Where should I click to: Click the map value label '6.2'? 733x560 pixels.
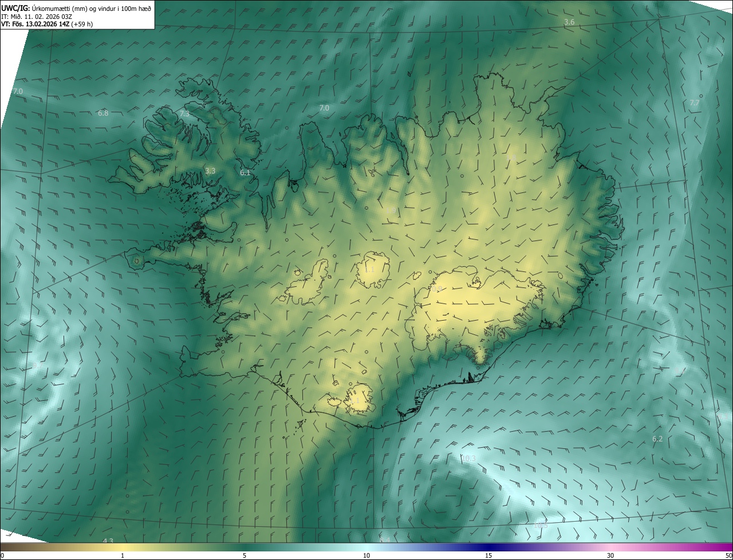pyautogui.click(x=657, y=439)
